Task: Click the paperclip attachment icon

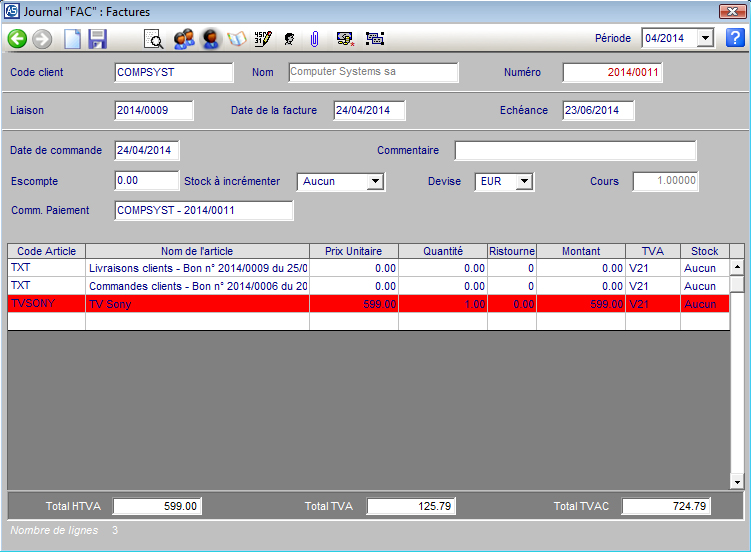Action: pyautogui.click(x=314, y=39)
